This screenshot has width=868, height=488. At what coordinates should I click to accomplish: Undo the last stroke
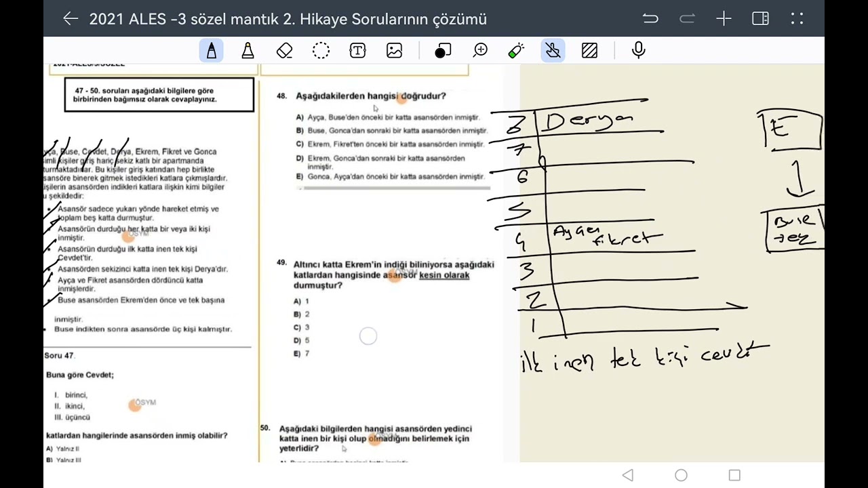point(650,19)
